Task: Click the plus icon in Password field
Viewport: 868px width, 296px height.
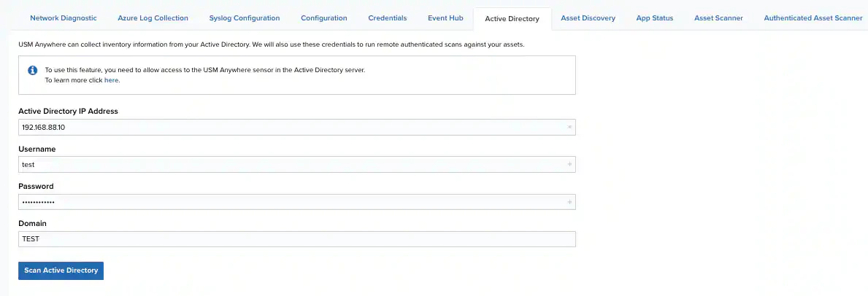Action: pyautogui.click(x=569, y=202)
